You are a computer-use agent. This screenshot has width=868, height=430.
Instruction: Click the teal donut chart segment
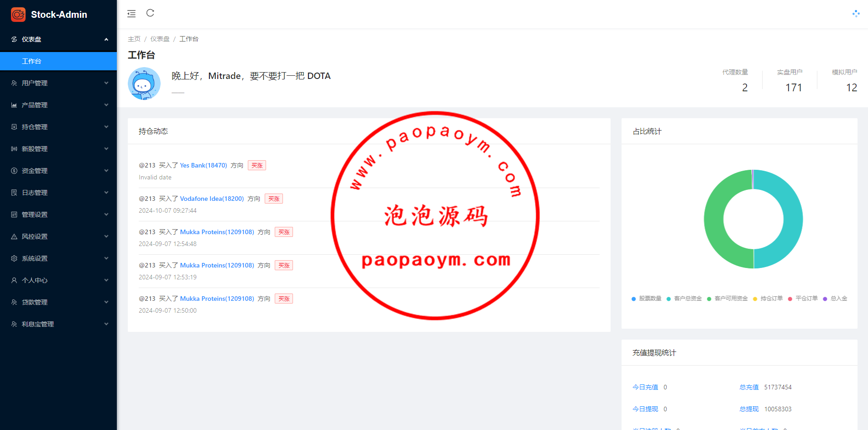793,219
